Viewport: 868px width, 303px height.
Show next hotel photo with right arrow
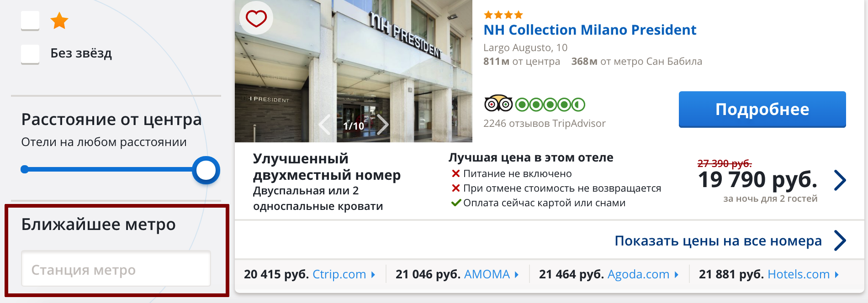(x=383, y=125)
